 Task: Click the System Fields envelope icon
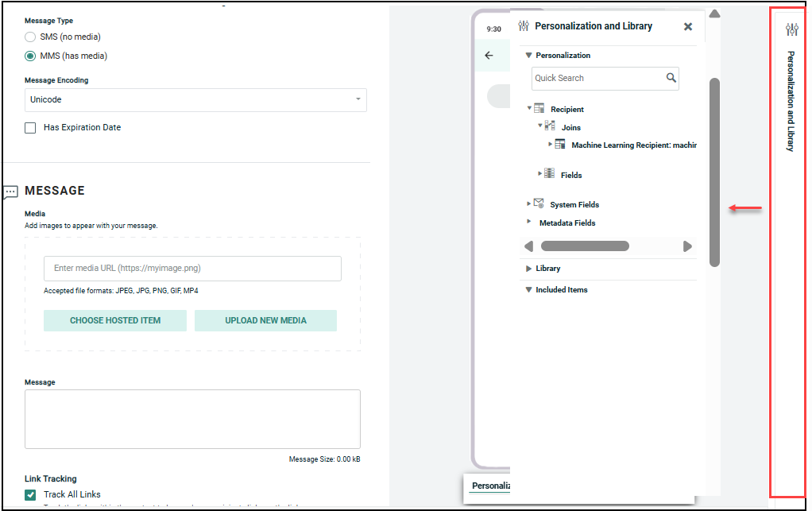point(539,204)
